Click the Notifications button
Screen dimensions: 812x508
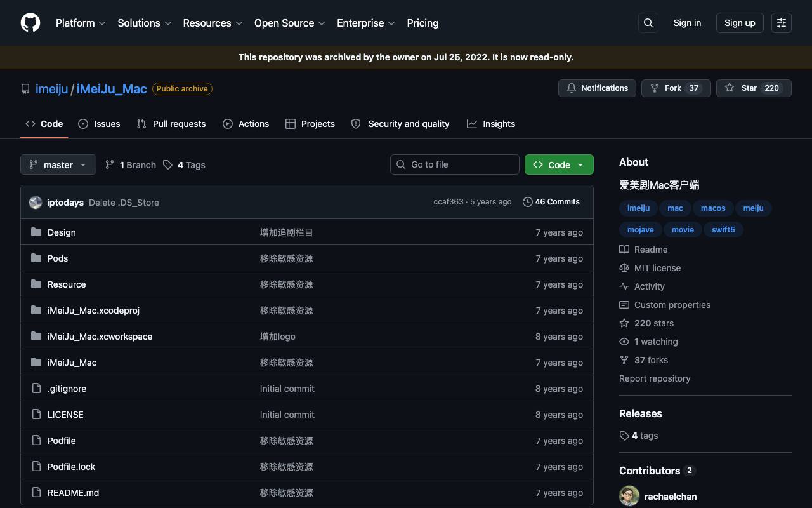click(x=598, y=88)
